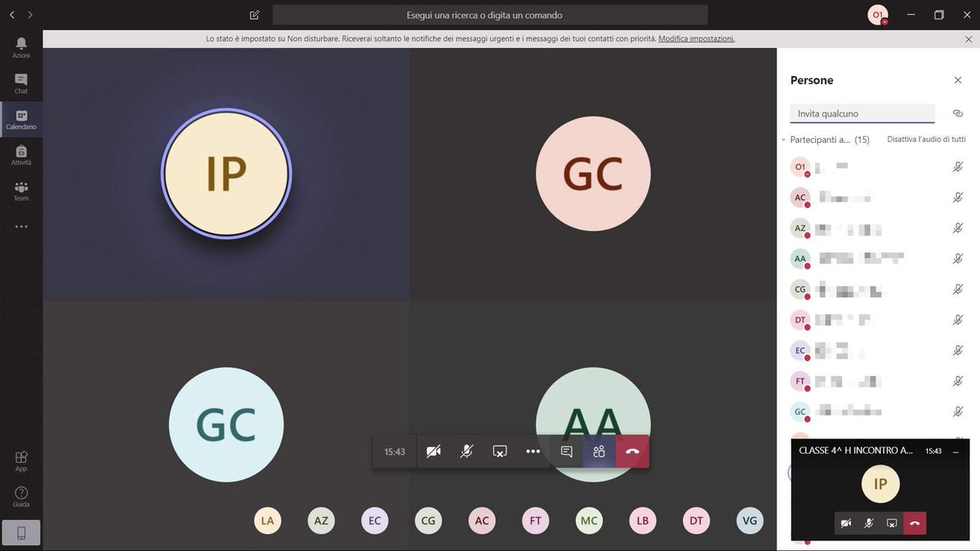
Task: Share screen from the meeting toolbar
Action: click(x=500, y=451)
